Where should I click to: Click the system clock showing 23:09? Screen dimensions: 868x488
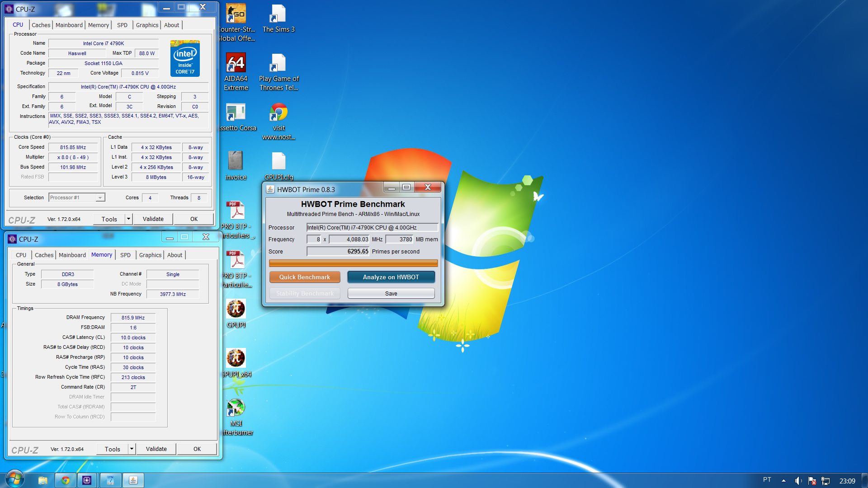pyautogui.click(x=847, y=481)
